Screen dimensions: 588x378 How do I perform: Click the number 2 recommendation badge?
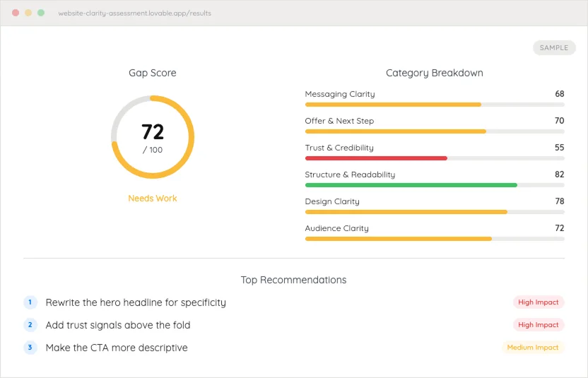pyautogui.click(x=30, y=325)
